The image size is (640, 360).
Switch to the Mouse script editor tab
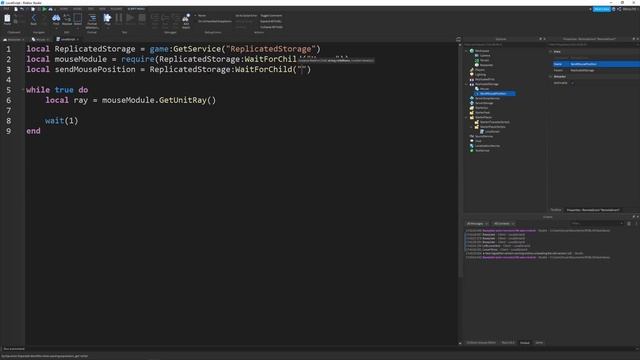click(40, 39)
